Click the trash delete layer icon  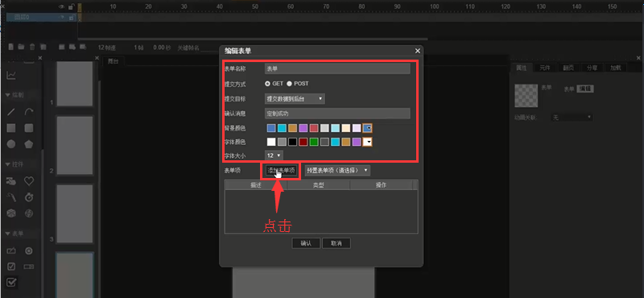tap(32, 47)
